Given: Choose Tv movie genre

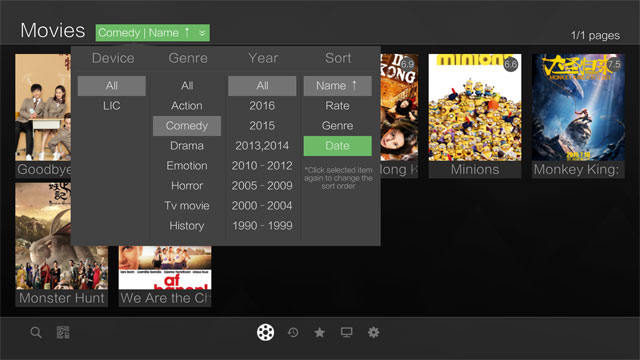Looking at the screenshot, I should point(187,206).
